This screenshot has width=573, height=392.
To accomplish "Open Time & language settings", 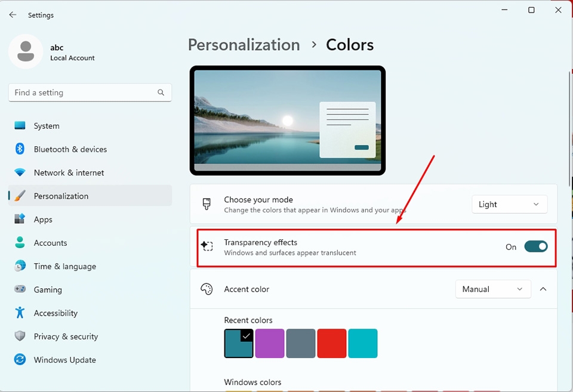I will [90, 266].
